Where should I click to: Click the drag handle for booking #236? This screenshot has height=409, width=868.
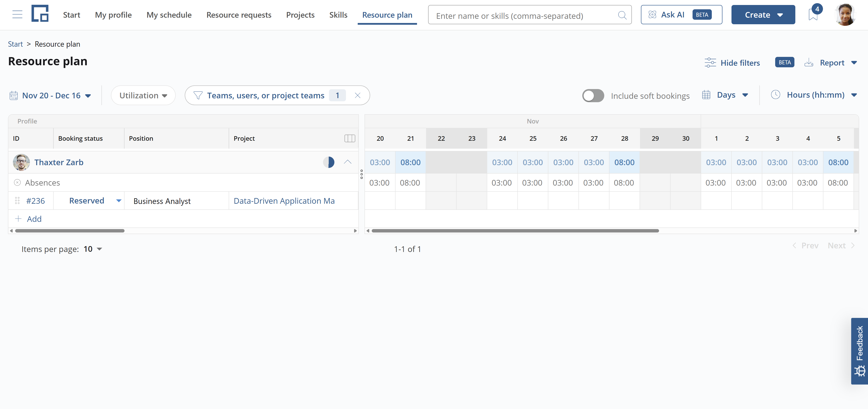[17, 201]
